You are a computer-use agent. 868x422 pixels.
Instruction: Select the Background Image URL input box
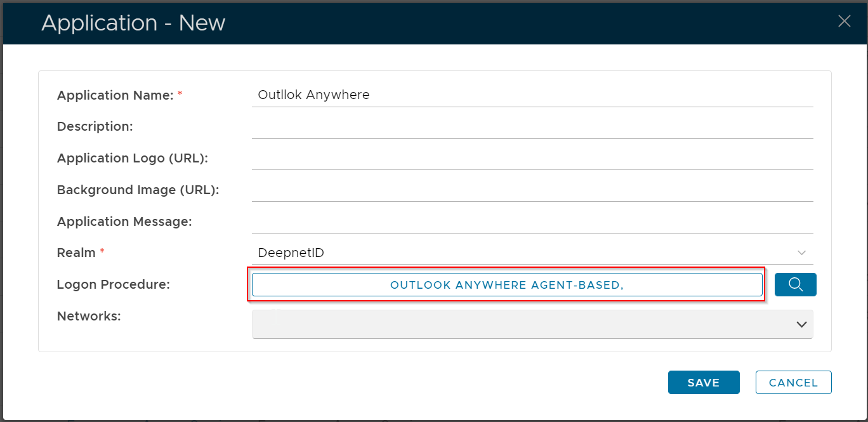(532, 190)
